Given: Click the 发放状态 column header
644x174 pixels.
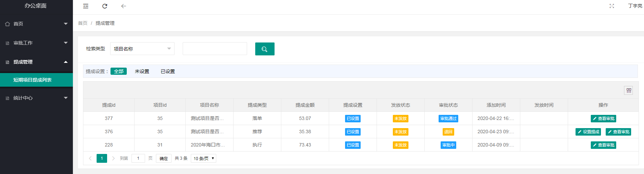Looking at the screenshot, I should pos(401,105).
